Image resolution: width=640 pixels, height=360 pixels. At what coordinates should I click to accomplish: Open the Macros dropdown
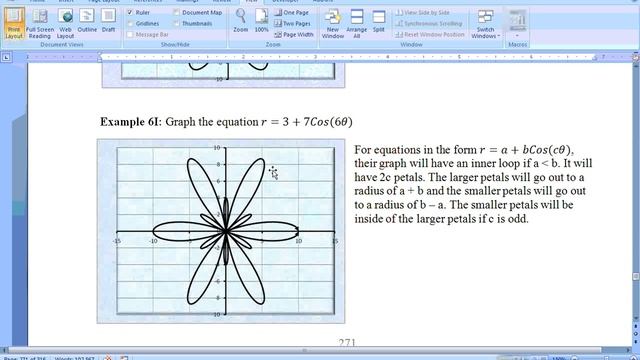coord(518,24)
